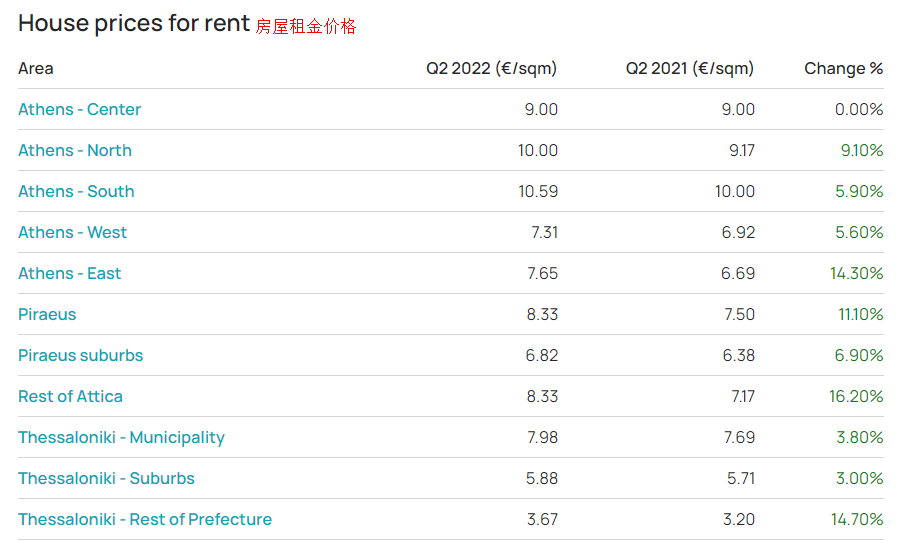Click the Piraeus link
The image size is (898, 541).
(47, 314)
